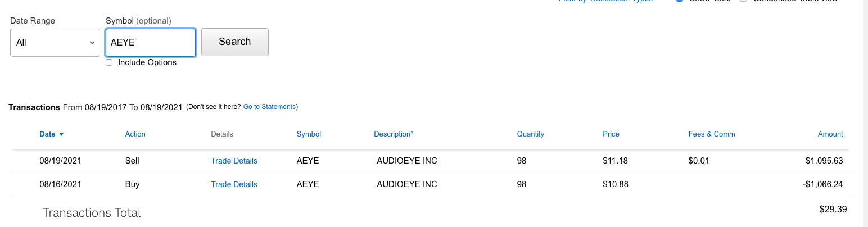Sort by the Amount column header
Viewport: 868px width, 227px height.
[830, 134]
